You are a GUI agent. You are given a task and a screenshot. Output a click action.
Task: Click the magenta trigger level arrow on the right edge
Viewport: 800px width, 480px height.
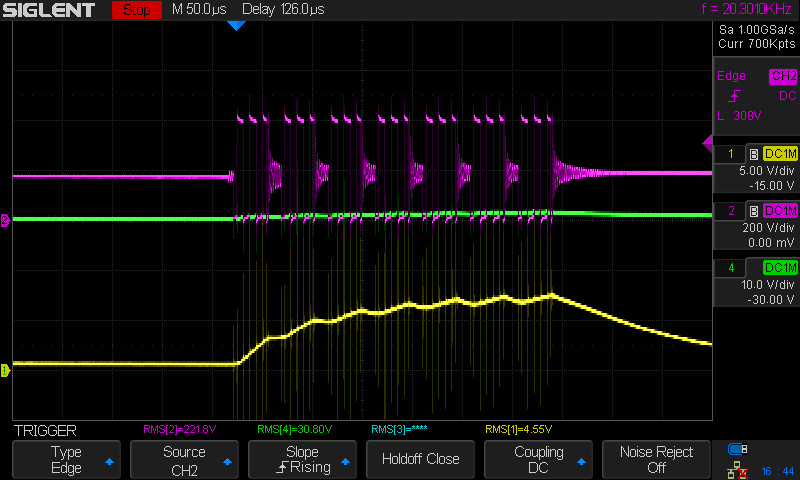(x=708, y=143)
